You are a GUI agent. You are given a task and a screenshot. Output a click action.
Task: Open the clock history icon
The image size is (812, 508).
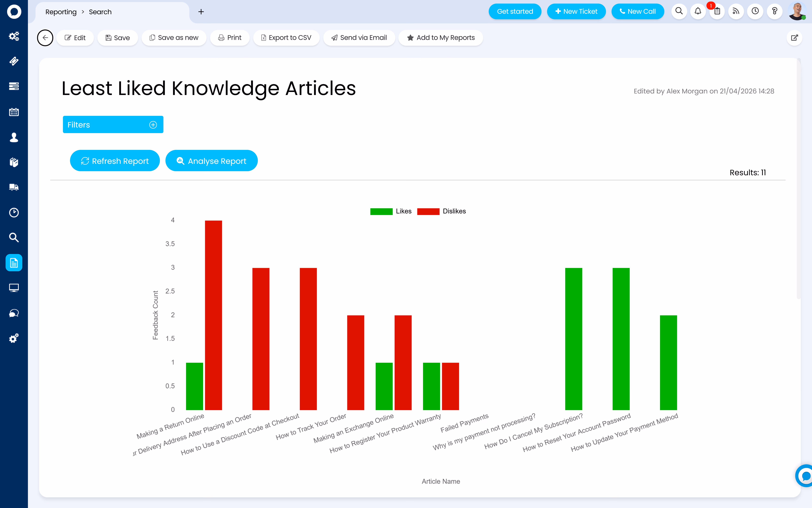pyautogui.click(x=755, y=11)
